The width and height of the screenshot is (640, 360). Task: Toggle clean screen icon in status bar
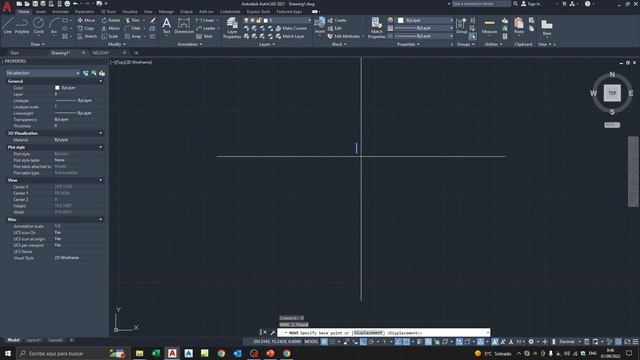[x=627, y=342]
